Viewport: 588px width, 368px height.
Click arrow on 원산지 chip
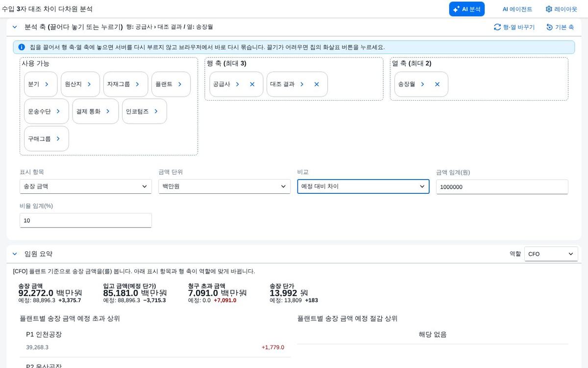tap(89, 84)
